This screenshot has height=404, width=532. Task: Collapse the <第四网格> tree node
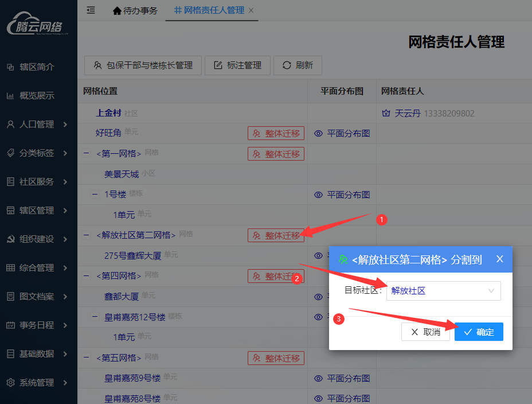tap(87, 275)
